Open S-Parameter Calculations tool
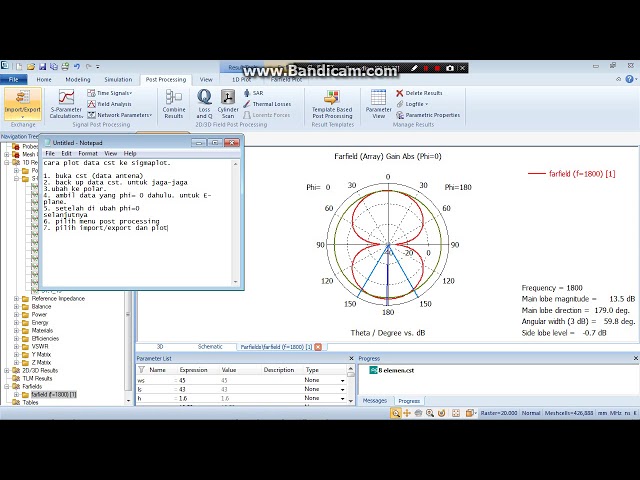640x480 pixels. coord(66,104)
